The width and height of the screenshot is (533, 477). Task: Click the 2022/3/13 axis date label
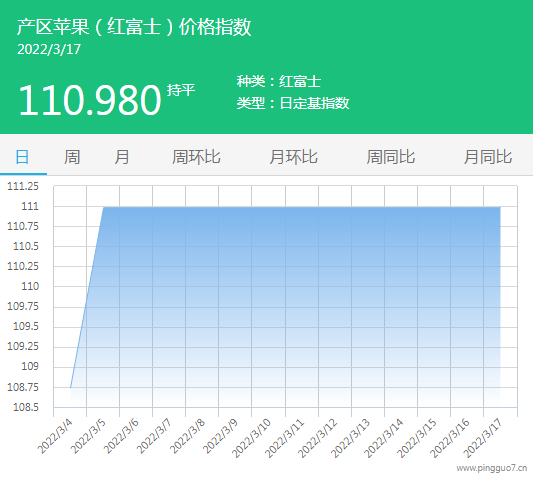click(x=350, y=439)
